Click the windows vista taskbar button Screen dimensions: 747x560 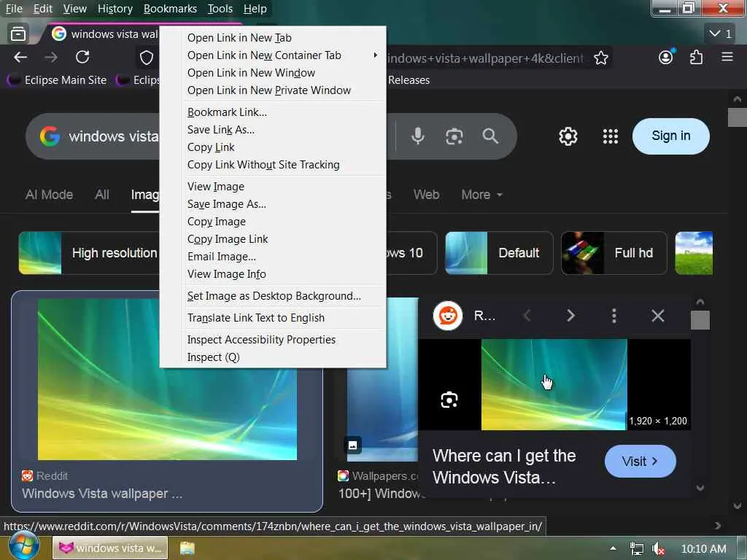click(110, 548)
